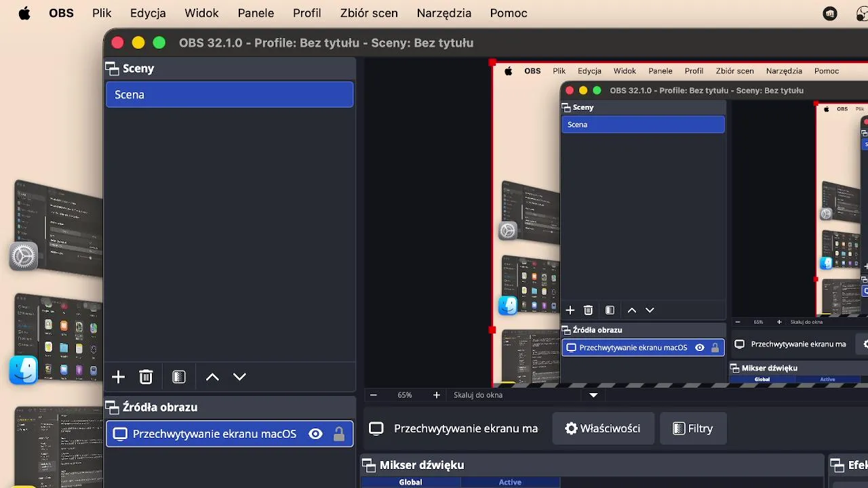Click Finder icon shown inside the preview
The height and width of the screenshot is (488, 868).
pyautogui.click(x=508, y=306)
